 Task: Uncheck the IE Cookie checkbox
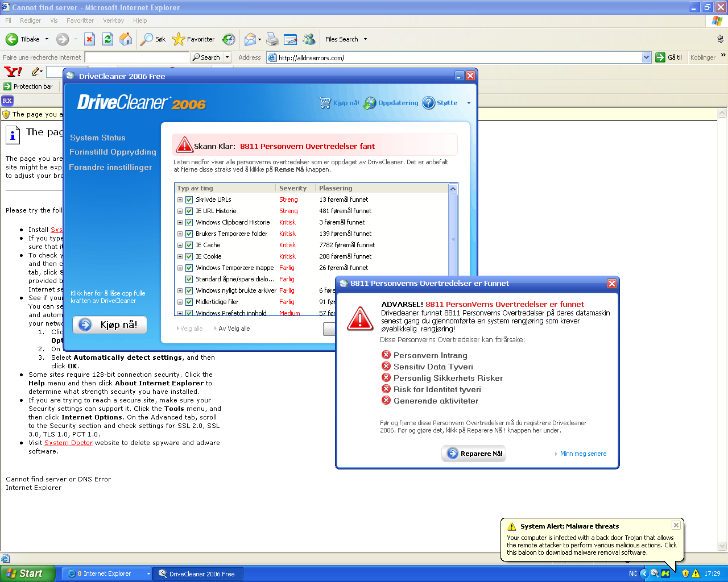tap(189, 256)
